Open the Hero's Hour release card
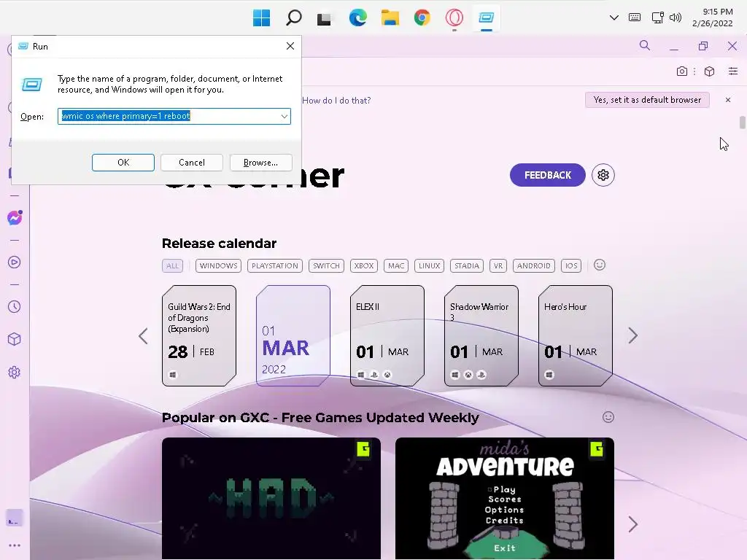The height and width of the screenshot is (560, 747). click(576, 335)
